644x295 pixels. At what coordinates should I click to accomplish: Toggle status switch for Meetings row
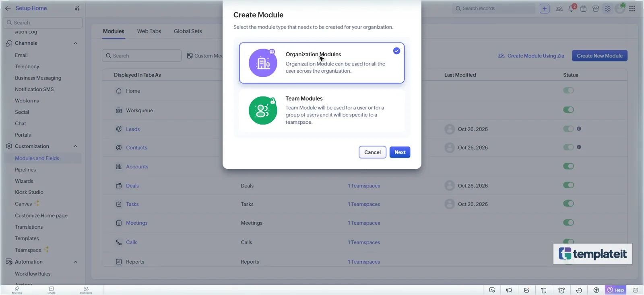point(568,222)
